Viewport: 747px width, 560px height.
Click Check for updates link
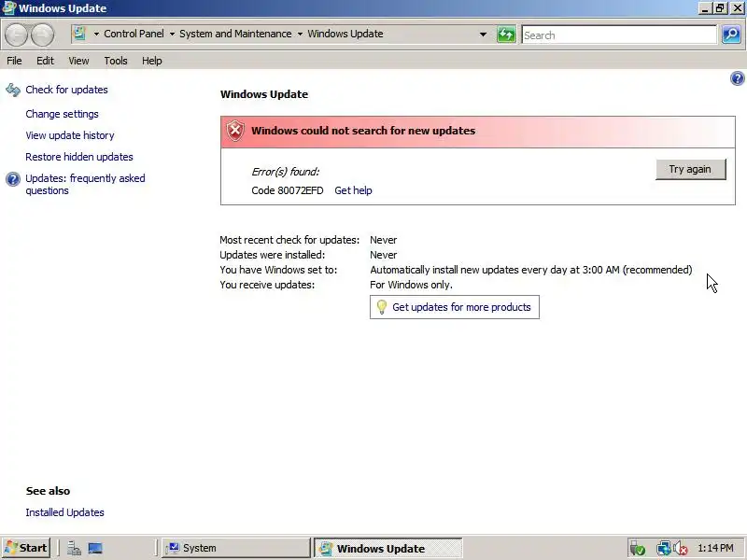point(66,90)
